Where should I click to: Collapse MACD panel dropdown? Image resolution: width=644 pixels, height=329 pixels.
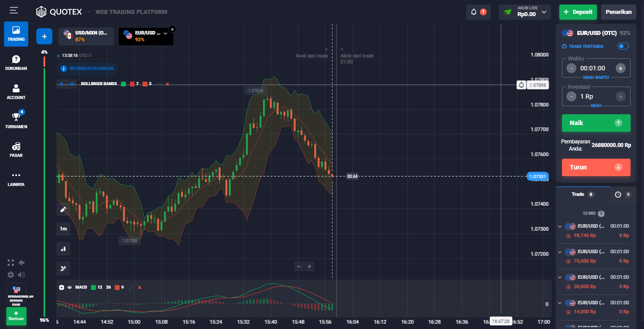click(x=61, y=287)
